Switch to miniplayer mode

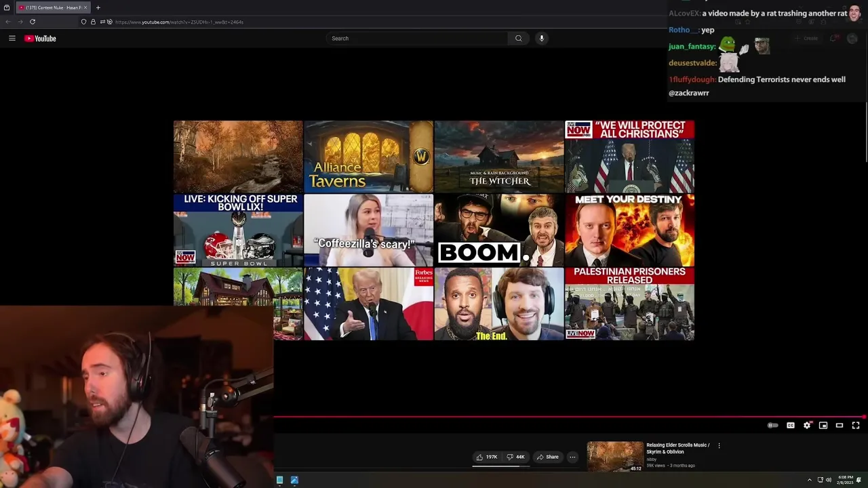click(823, 426)
